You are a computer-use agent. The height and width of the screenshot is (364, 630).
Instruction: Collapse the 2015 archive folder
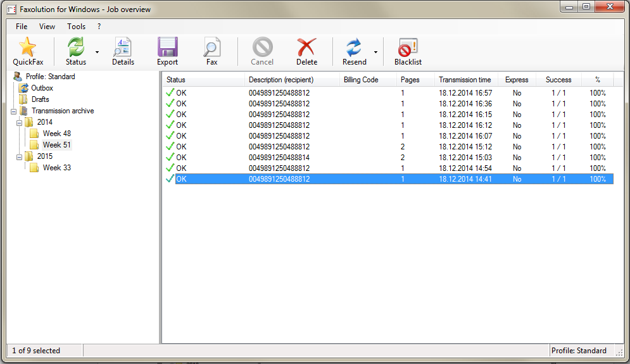click(x=20, y=156)
